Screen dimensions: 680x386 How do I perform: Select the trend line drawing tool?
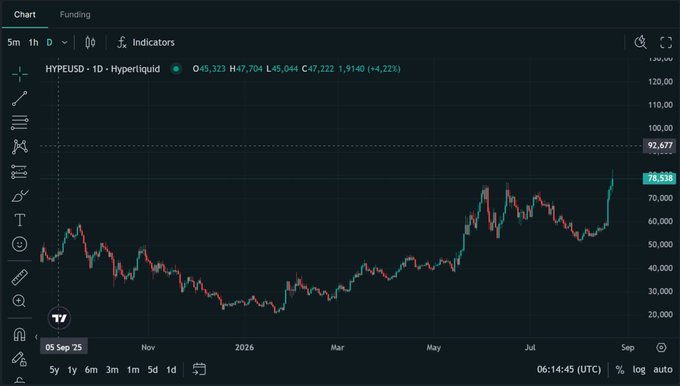click(20, 98)
